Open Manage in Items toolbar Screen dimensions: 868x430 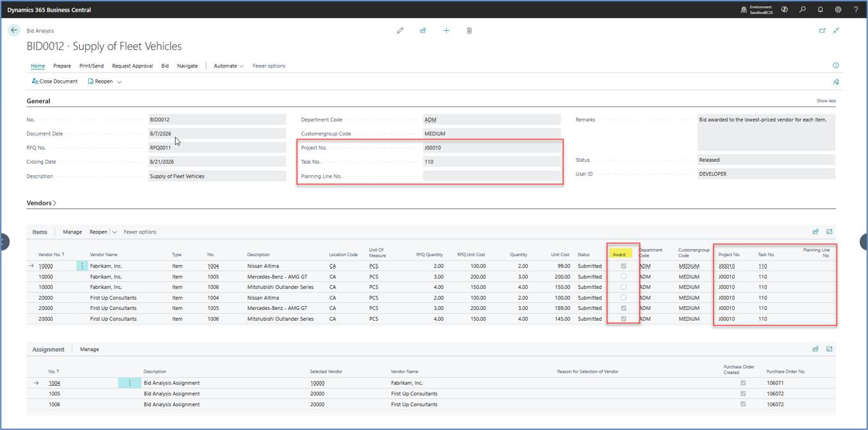coord(72,232)
